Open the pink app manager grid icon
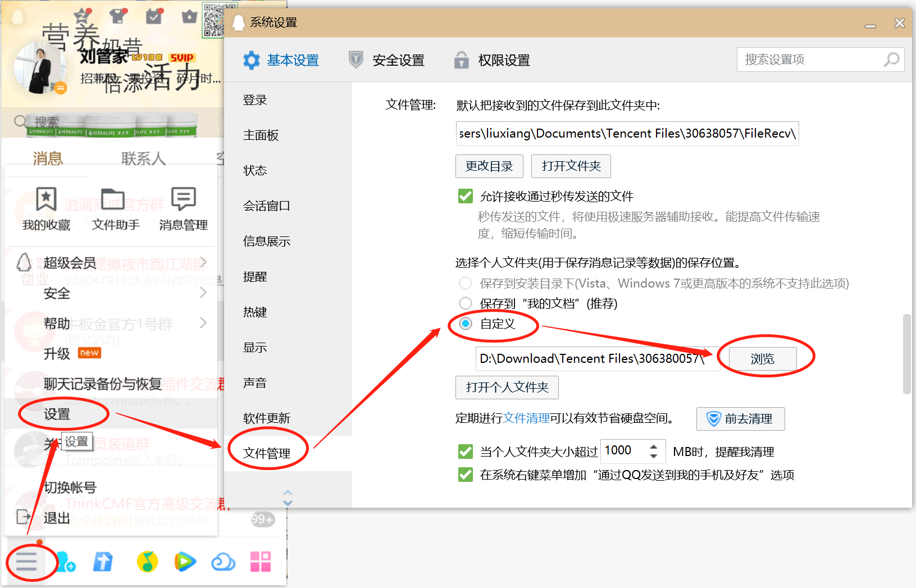The image size is (916, 588). click(261, 561)
